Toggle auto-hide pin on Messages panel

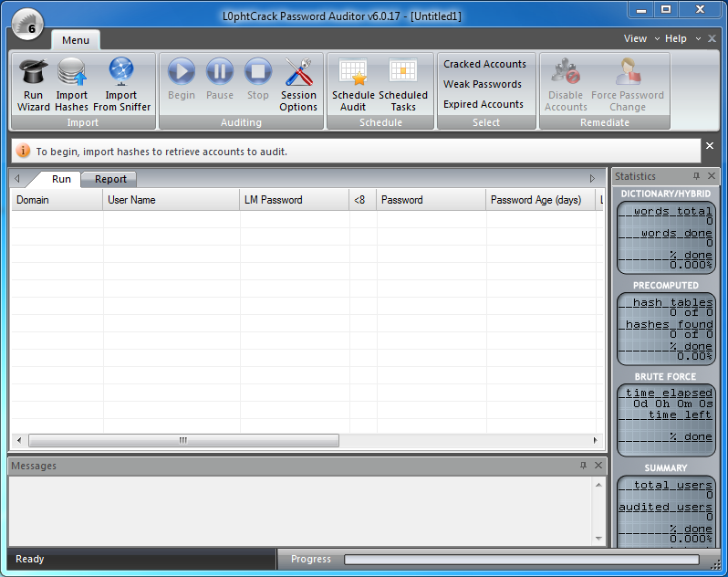point(584,466)
